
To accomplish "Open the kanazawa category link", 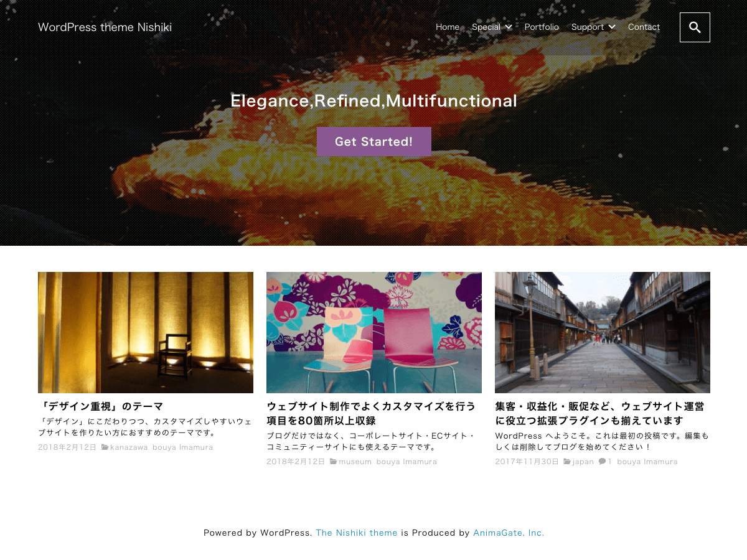I will [x=129, y=447].
